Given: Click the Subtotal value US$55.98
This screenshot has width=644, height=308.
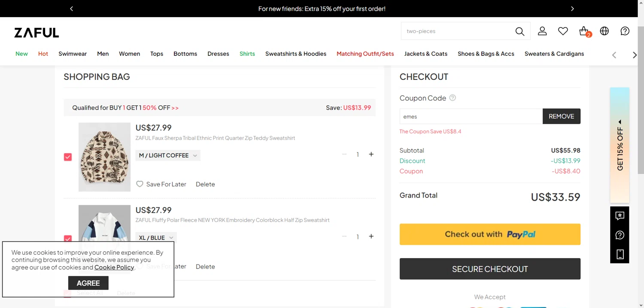Looking at the screenshot, I should point(565,150).
